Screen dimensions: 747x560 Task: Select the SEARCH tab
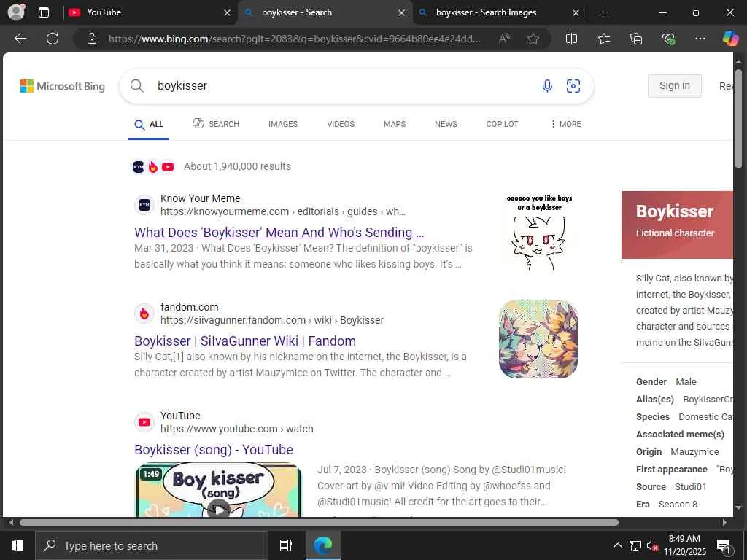(216, 124)
